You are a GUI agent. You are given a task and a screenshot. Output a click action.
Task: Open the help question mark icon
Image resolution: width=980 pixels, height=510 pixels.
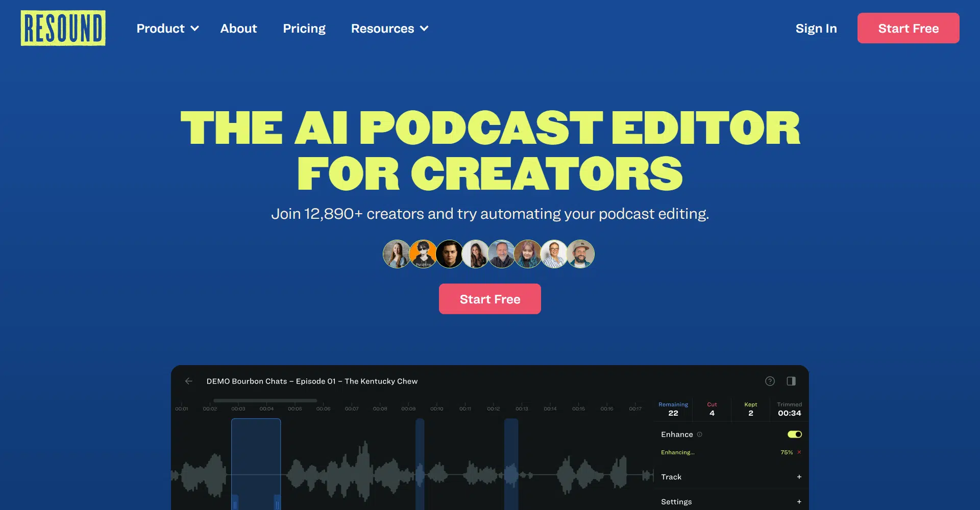click(x=770, y=381)
